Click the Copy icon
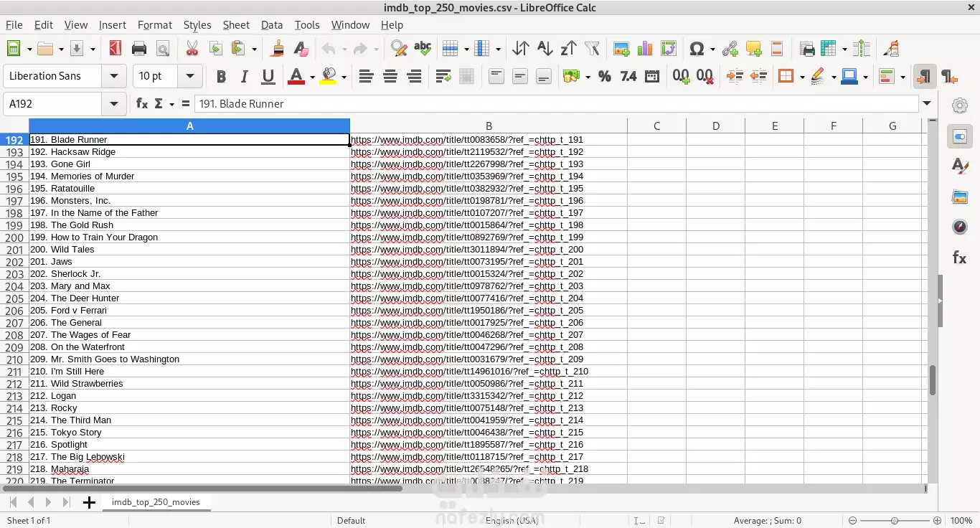The height and width of the screenshot is (528, 980). (x=215, y=49)
